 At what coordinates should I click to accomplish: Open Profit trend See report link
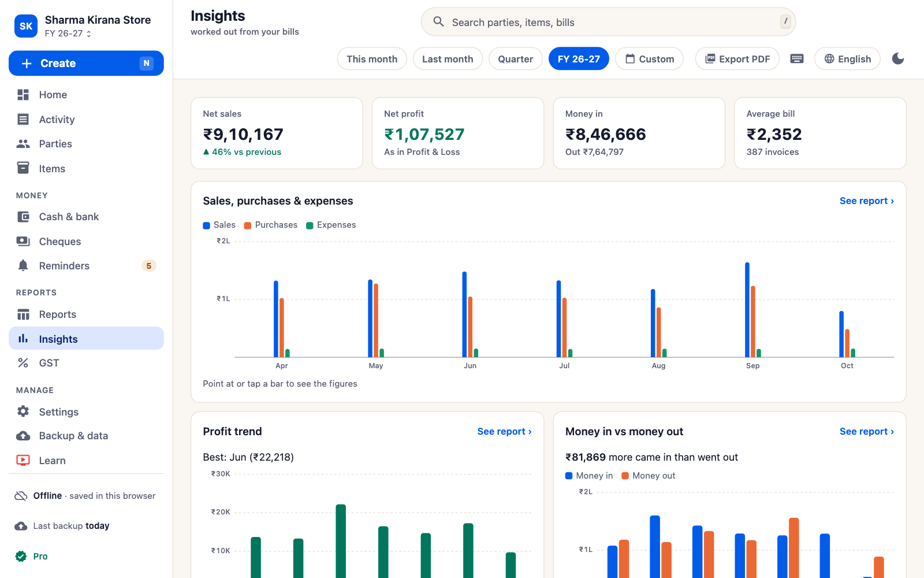[x=504, y=431]
